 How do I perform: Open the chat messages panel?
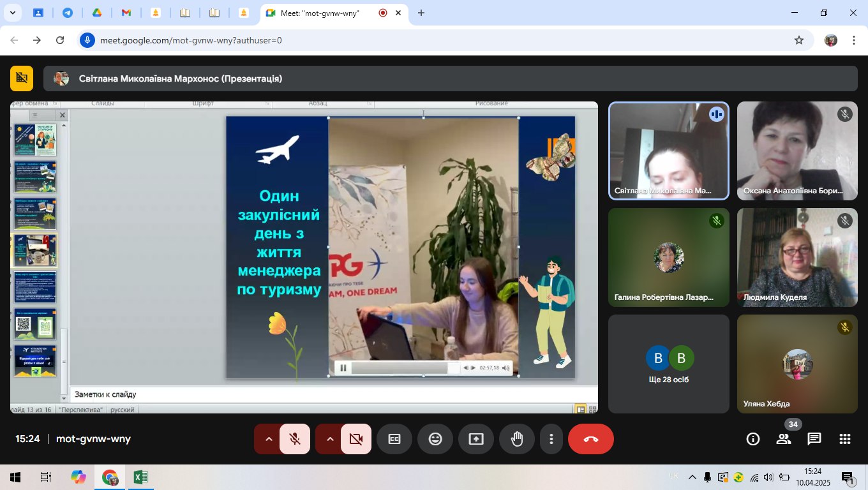814,439
